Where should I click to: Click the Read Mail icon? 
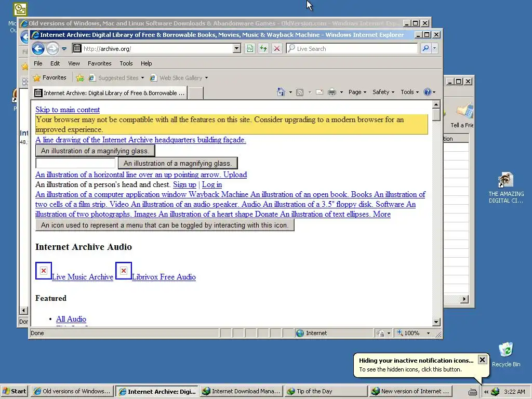320,92
